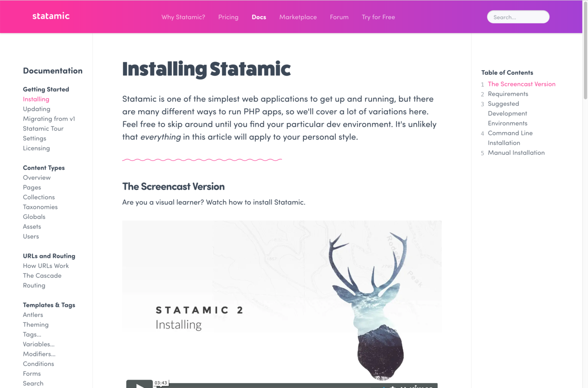Open the Updating docs page
This screenshot has height=388, width=588.
[37, 109]
